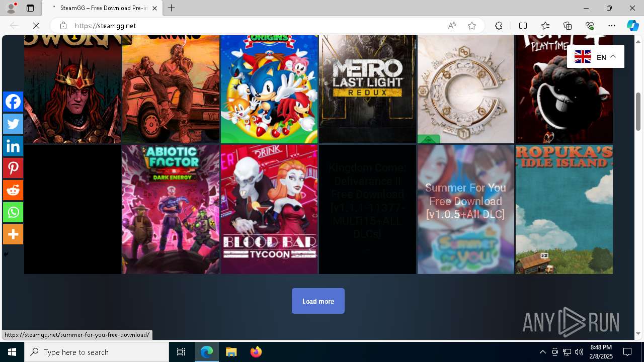Close the SteamGG tab
Image resolution: width=644 pixels, height=362 pixels.
pyautogui.click(x=154, y=8)
